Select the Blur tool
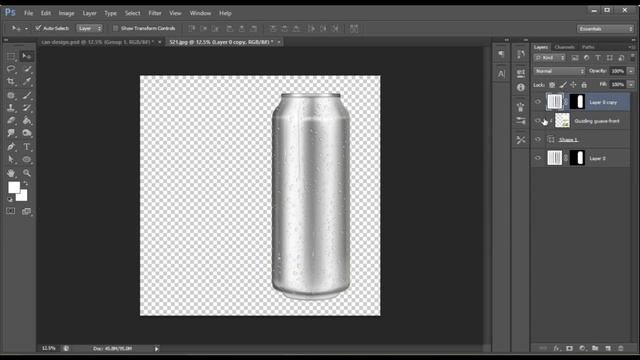 pyautogui.click(x=11, y=133)
